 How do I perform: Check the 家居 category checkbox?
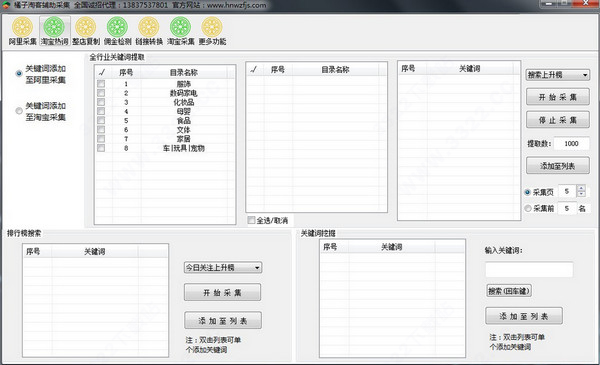101,139
